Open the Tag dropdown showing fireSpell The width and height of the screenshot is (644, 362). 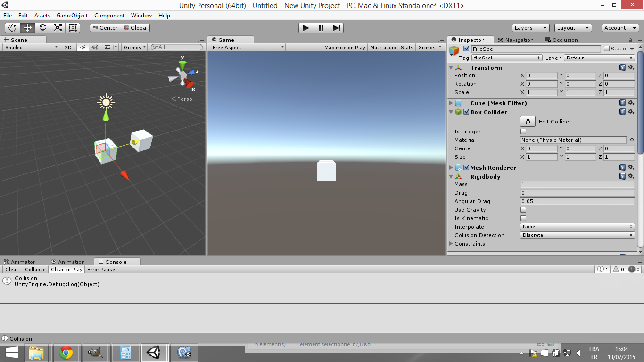click(507, 58)
